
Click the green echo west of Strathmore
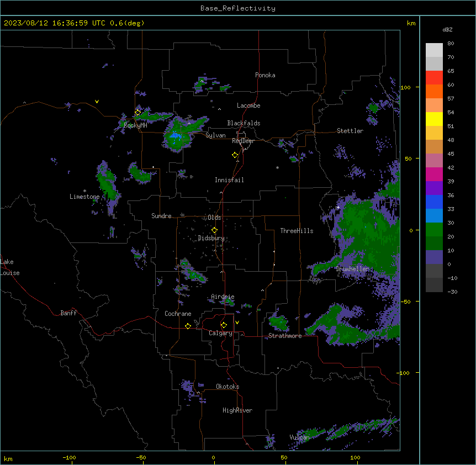click(x=279, y=323)
